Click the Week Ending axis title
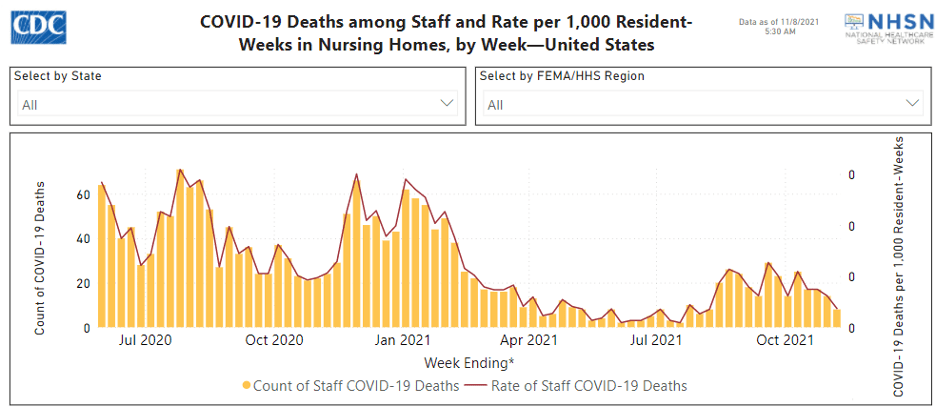This screenshot has width=936, height=408. pos(469,362)
